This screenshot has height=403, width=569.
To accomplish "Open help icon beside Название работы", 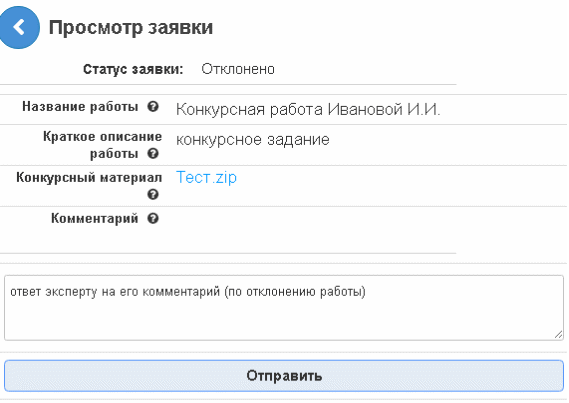I will (153, 107).
